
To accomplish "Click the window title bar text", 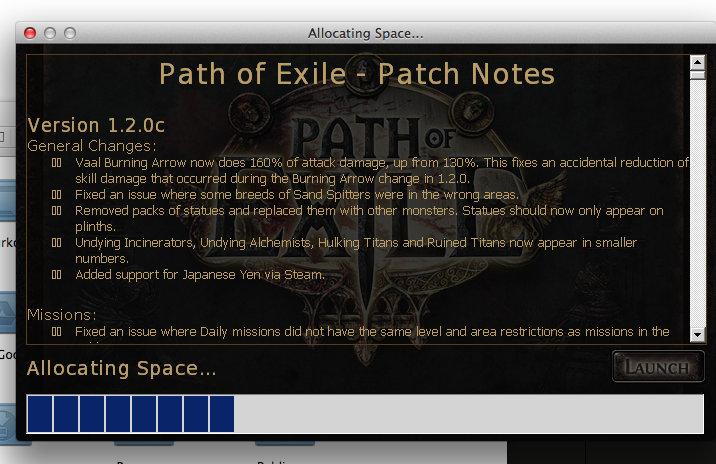I will tap(365, 33).
